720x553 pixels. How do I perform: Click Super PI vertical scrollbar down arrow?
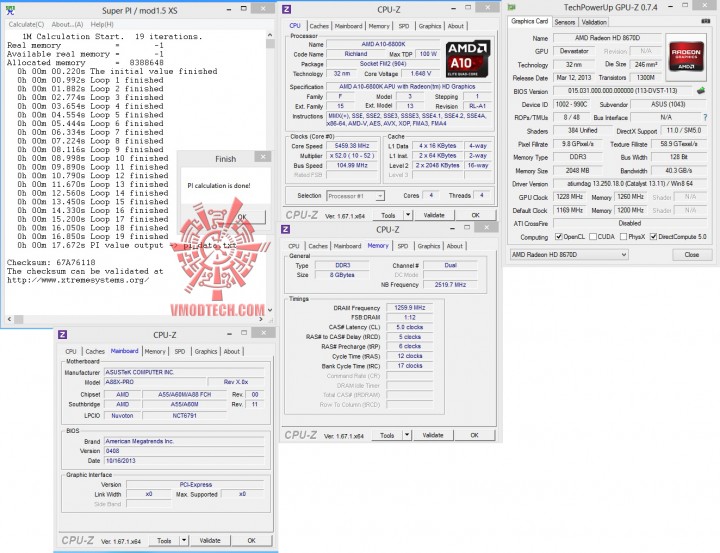[270, 310]
